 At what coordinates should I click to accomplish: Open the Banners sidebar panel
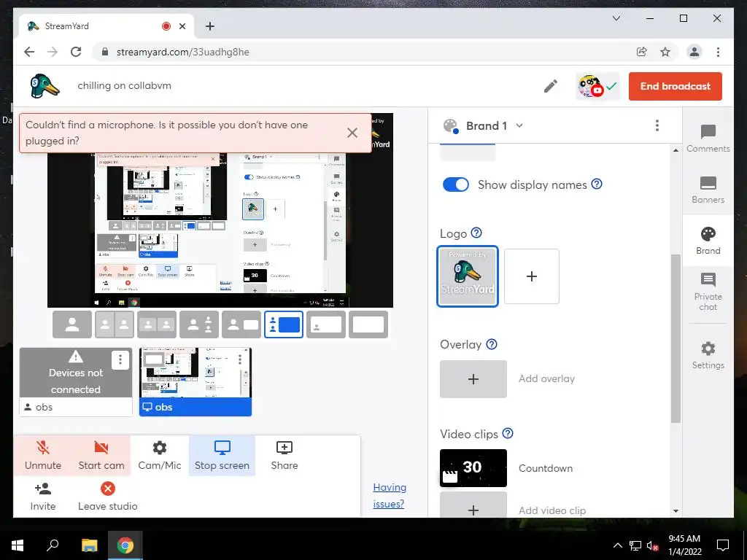[x=708, y=190]
